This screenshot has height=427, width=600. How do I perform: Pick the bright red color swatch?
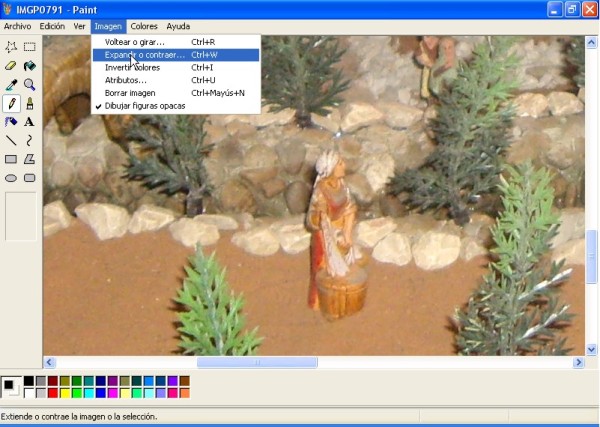53,393
